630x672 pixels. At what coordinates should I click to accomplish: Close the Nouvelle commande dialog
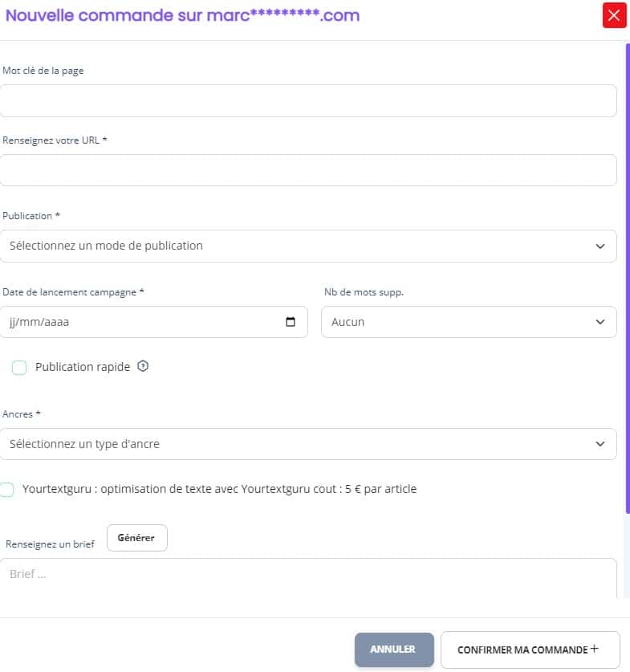614,15
